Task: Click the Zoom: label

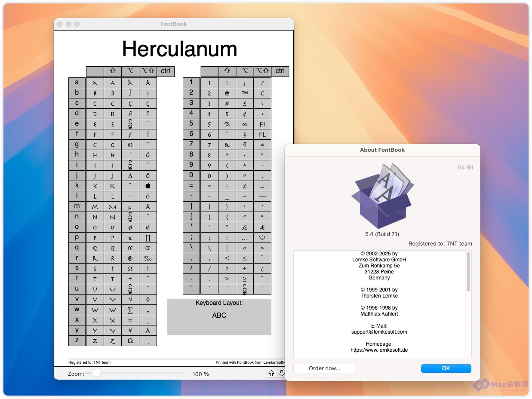Action: point(76,374)
